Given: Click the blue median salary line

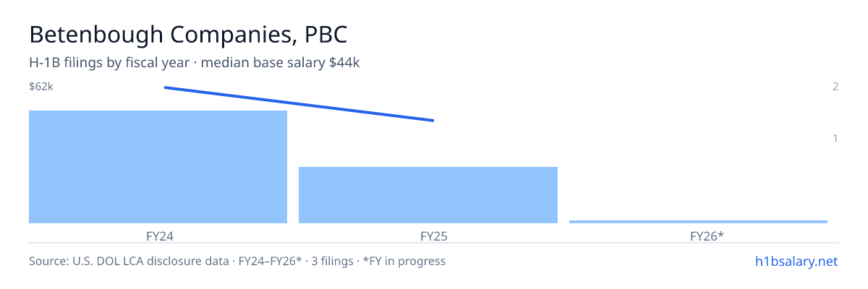Looking at the screenshot, I should [x=299, y=104].
